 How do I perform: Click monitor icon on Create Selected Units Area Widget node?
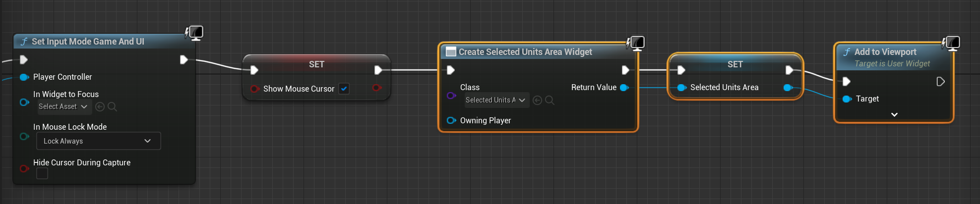coord(635,44)
